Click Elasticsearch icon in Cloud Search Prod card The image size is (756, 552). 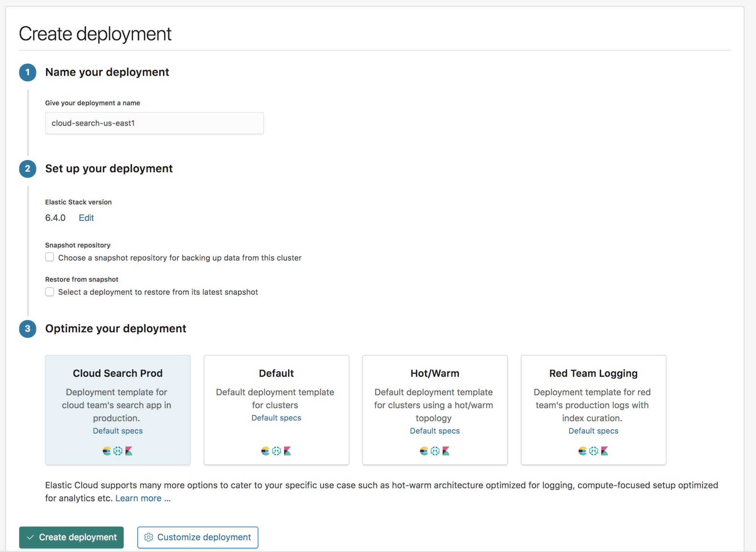coord(107,451)
